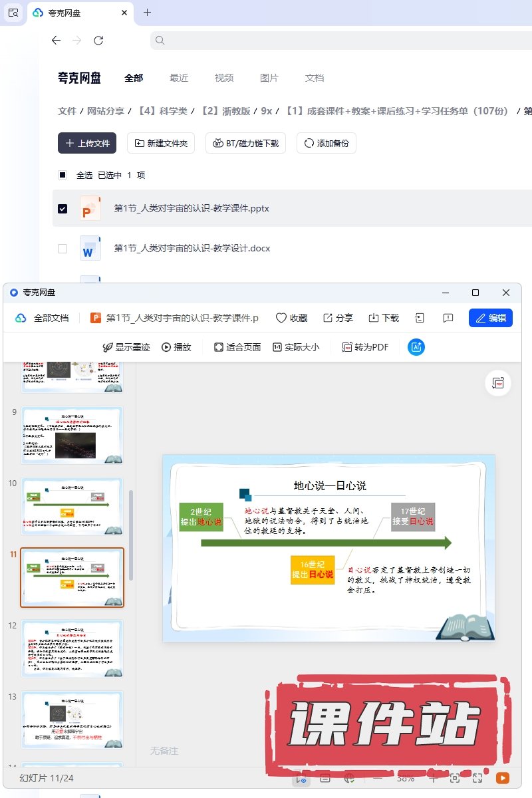Click the fullscreen icon in status bar
Image resolution: width=532 pixels, height=798 pixels.
[477, 777]
